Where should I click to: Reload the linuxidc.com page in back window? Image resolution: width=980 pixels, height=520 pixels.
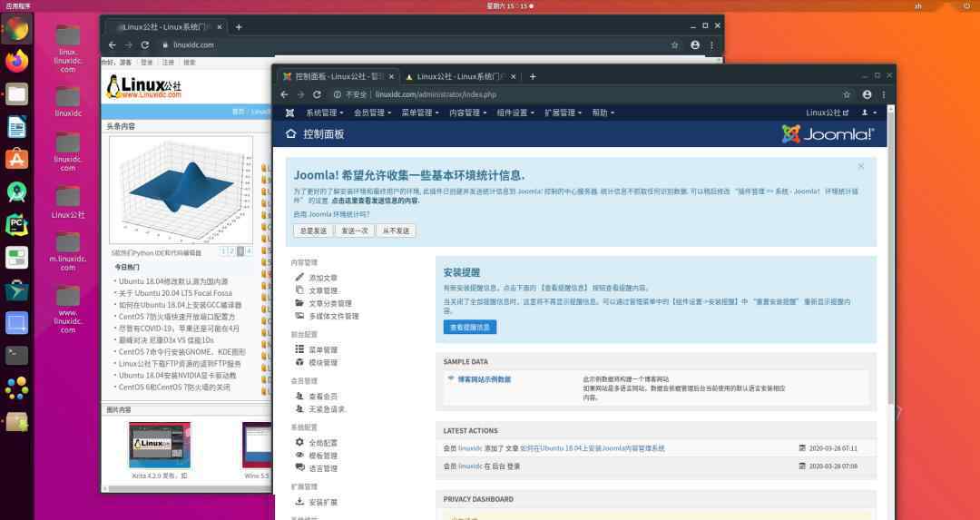pyautogui.click(x=145, y=45)
